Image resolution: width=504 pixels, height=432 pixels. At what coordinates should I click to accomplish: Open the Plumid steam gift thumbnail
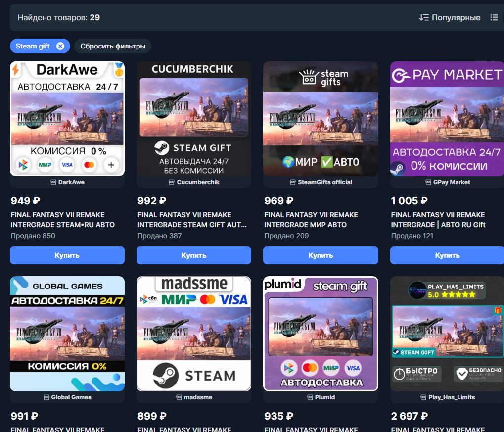(x=321, y=334)
